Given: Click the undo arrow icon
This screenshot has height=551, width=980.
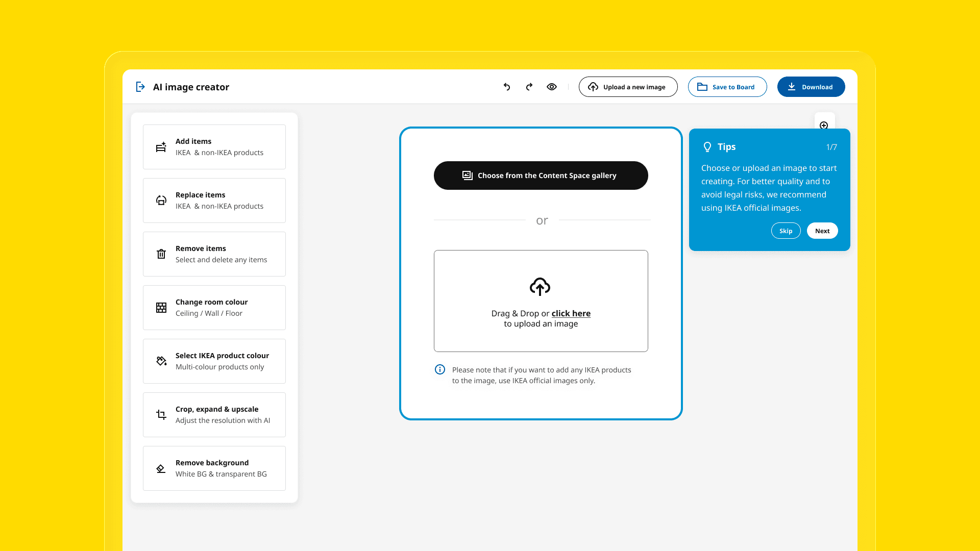Looking at the screenshot, I should tap(507, 87).
